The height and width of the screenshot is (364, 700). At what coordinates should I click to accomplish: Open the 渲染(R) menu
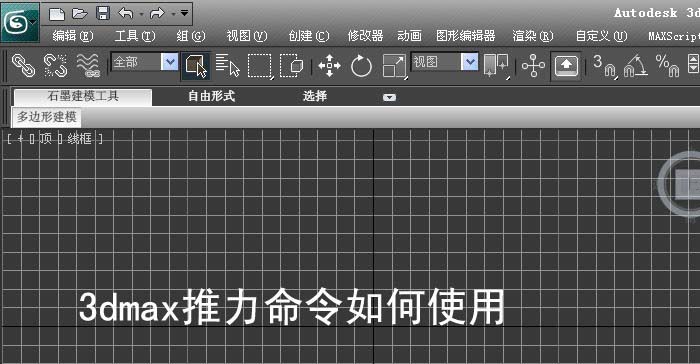[x=533, y=36]
